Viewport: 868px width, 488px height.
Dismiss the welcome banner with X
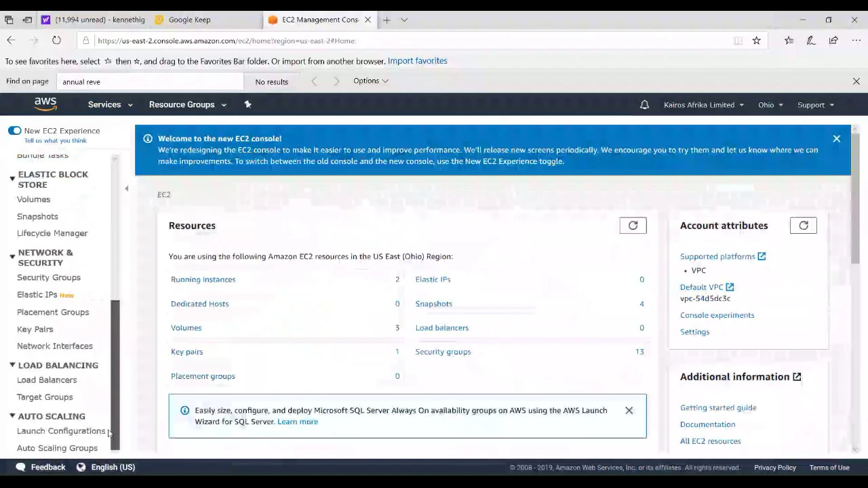point(836,139)
